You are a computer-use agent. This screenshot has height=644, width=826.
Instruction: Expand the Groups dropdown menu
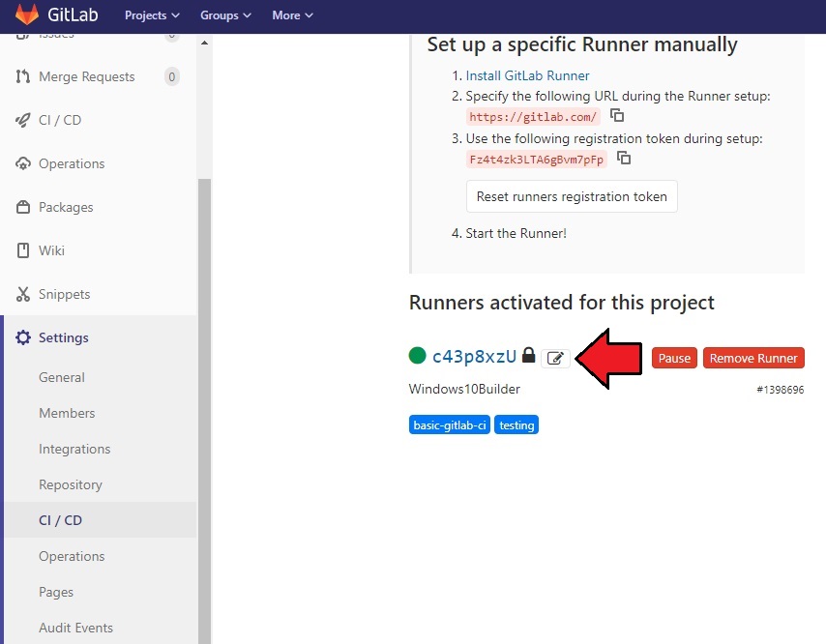(225, 15)
